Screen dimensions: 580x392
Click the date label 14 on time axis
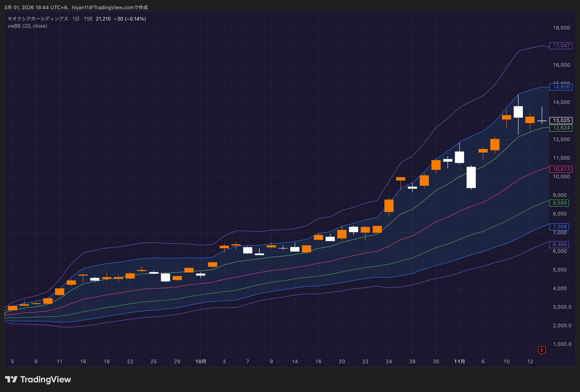click(x=295, y=361)
